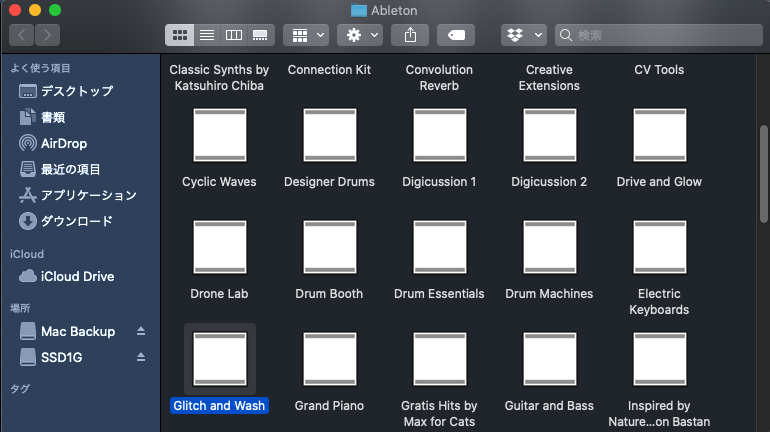Image resolution: width=770 pixels, height=432 pixels.
Task: Open the gear action menu
Action: tap(360, 35)
